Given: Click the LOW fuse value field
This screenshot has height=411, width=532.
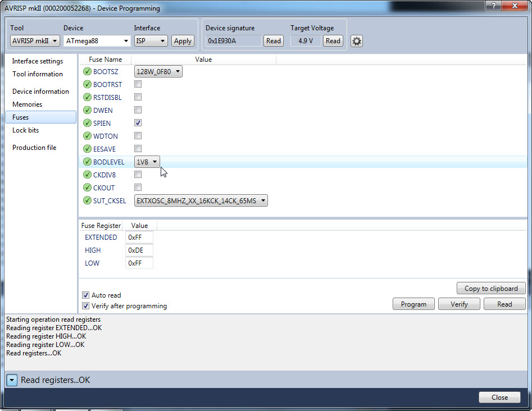Looking at the screenshot, I should coord(139,263).
